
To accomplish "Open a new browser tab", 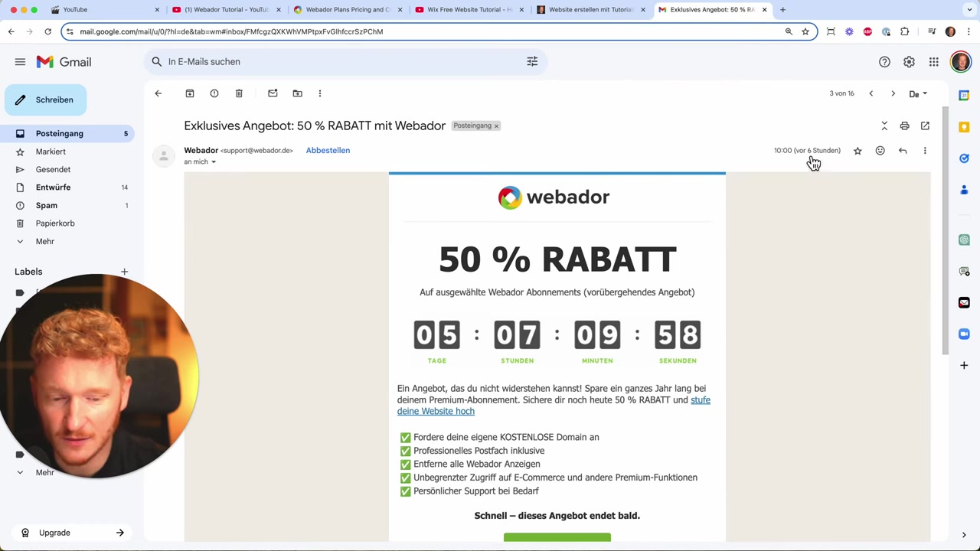I will [782, 10].
